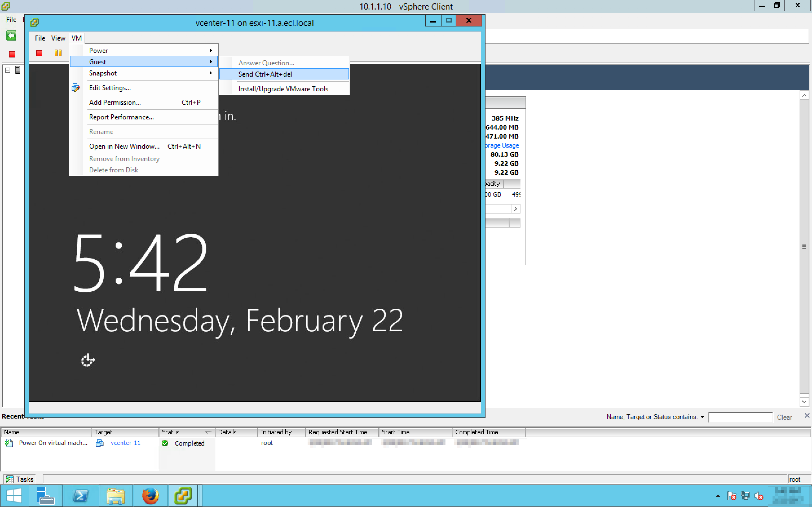Screen dimensions: 812x507
Task: Open File Explorer from the taskbar
Action: pos(115,496)
